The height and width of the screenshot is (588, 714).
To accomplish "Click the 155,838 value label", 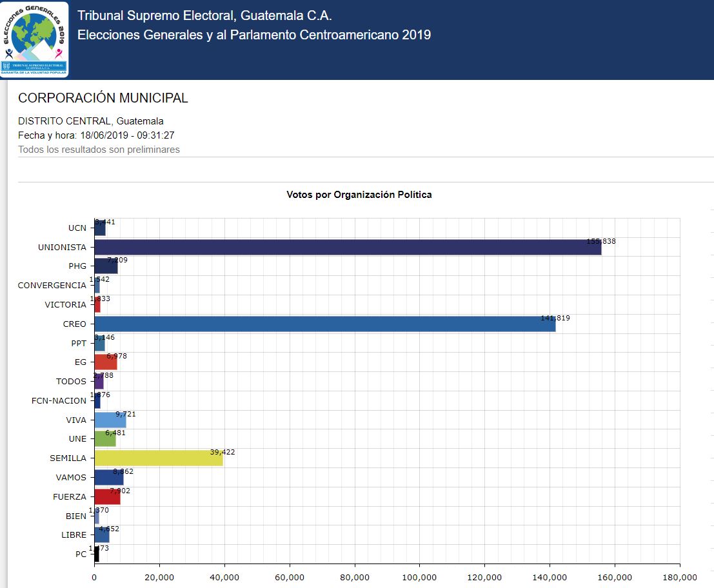I will pyautogui.click(x=600, y=241).
